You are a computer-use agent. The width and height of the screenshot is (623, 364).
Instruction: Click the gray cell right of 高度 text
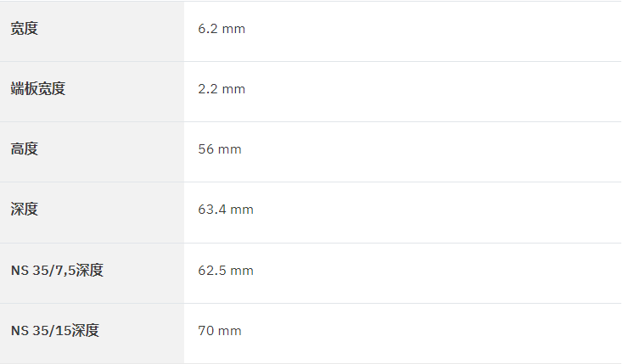(x=111, y=152)
